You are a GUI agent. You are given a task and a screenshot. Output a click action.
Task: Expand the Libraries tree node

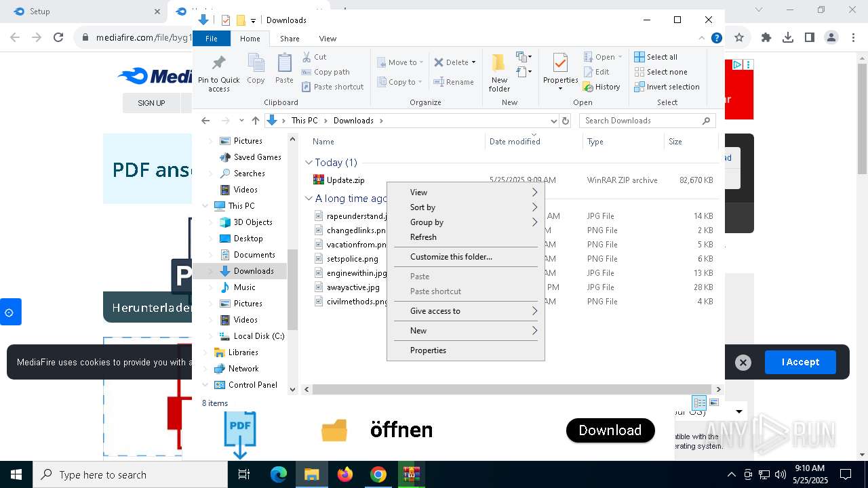pos(205,352)
